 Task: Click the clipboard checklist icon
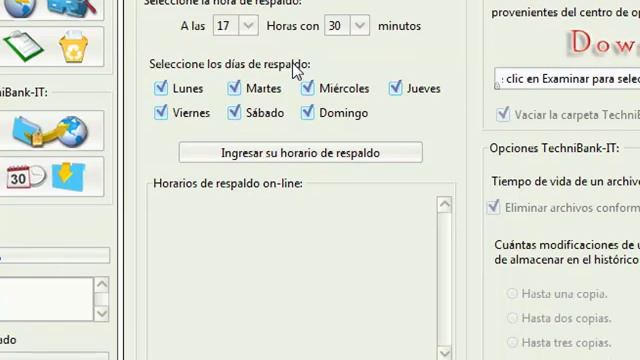tap(23, 46)
